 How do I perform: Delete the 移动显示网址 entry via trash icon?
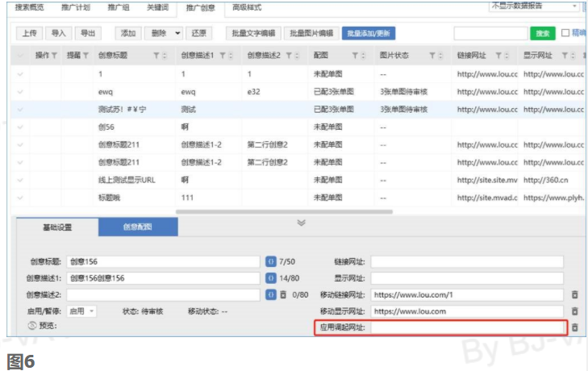(574, 311)
